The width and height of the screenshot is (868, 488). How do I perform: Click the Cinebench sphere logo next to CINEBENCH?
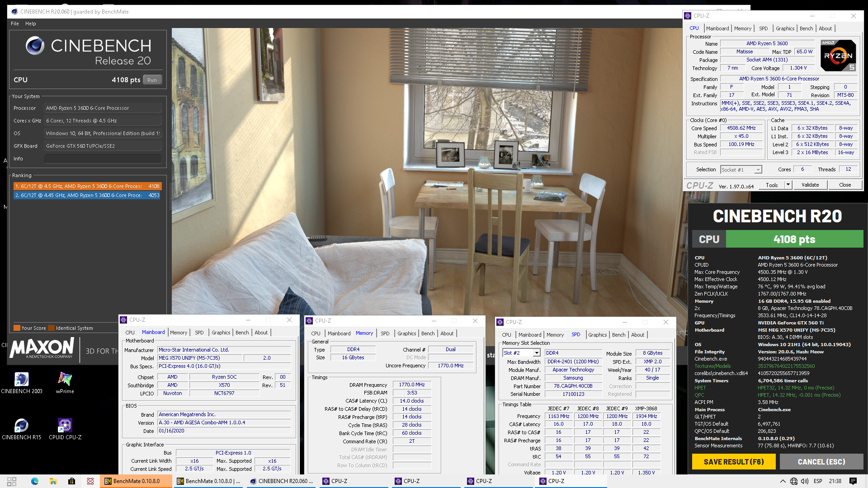(x=35, y=46)
